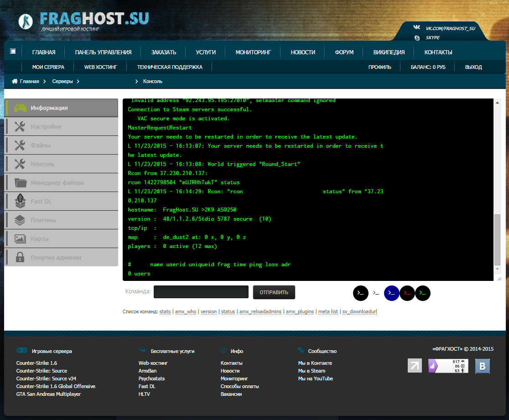The width and height of the screenshot is (509, 420).
Task: Open Мы в Steam footer link
Action: pyautogui.click(x=312, y=371)
